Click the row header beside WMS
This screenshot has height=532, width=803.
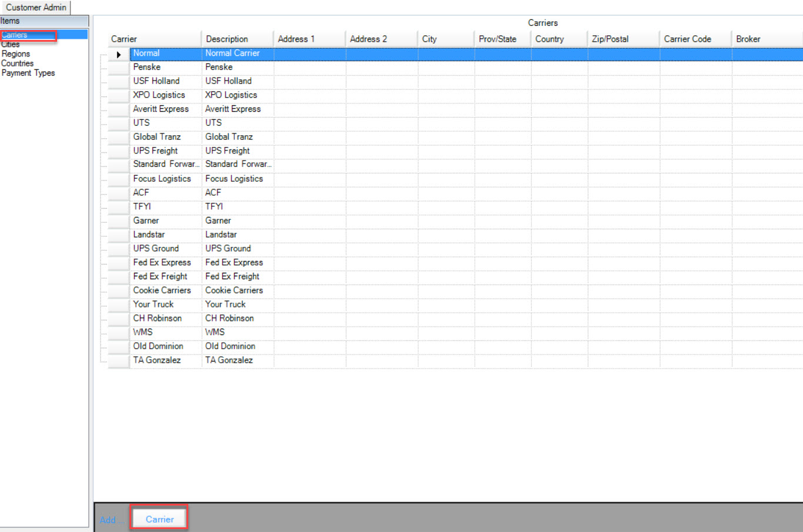pos(119,333)
